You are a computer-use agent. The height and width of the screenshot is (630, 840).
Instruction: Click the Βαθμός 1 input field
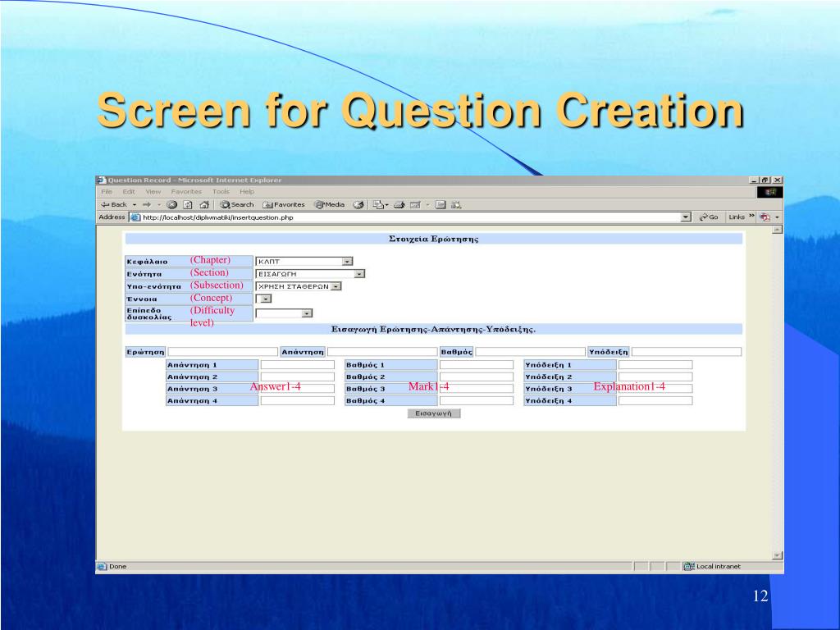pyautogui.click(x=477, y=365)
